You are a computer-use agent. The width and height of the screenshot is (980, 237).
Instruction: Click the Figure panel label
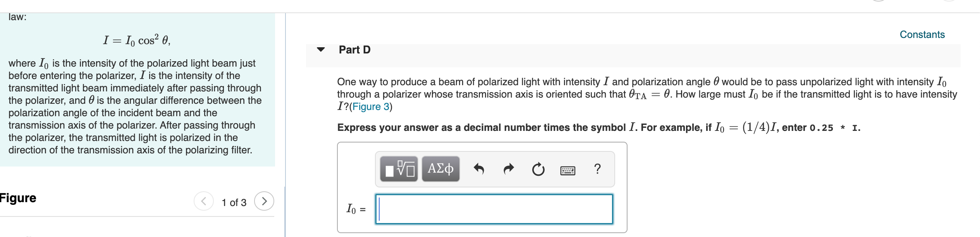point(17,198)
